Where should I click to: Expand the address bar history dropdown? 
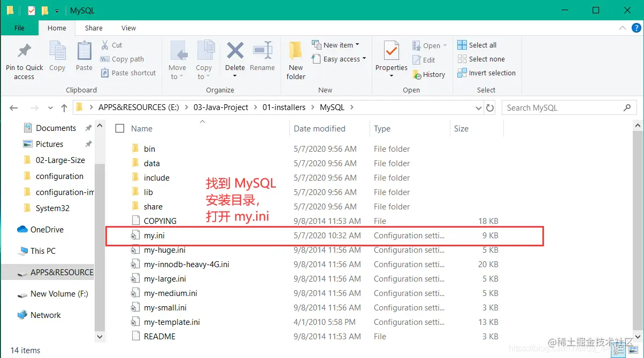coord(479,107)
